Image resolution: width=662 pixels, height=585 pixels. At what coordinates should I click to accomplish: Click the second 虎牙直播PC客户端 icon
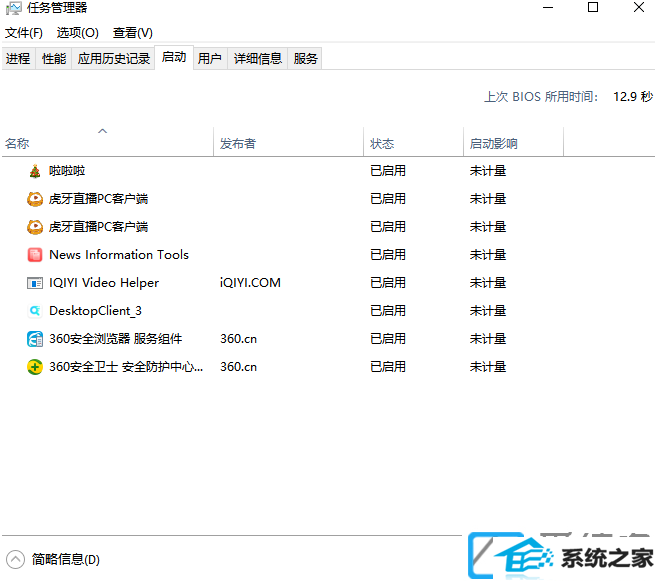35,227
